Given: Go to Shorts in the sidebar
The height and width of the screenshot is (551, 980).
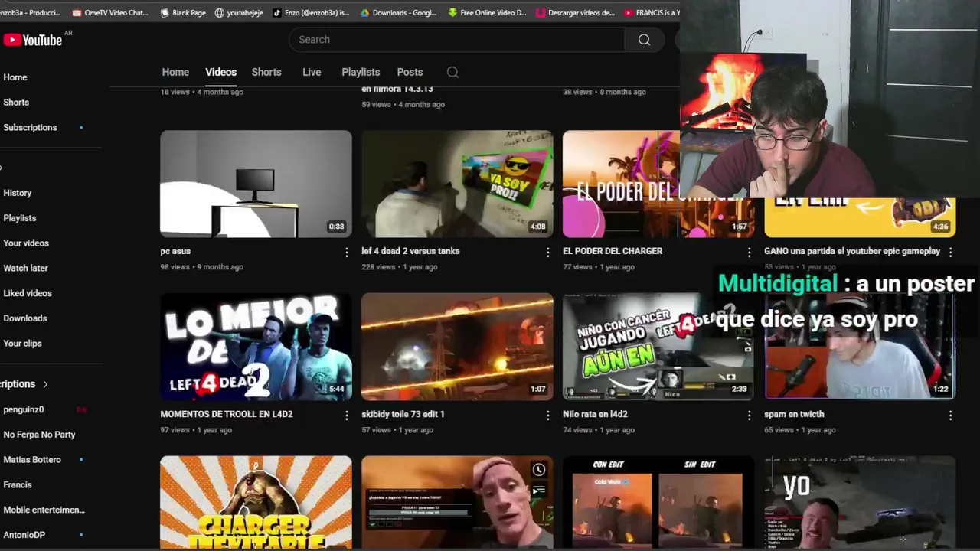Looking at the screenshot, I should [16, 103].
